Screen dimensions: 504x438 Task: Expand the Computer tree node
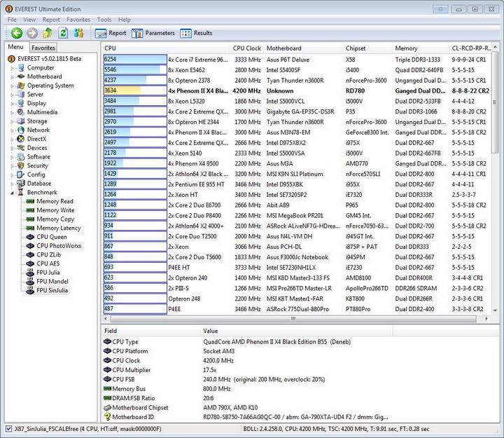point(12,68)
